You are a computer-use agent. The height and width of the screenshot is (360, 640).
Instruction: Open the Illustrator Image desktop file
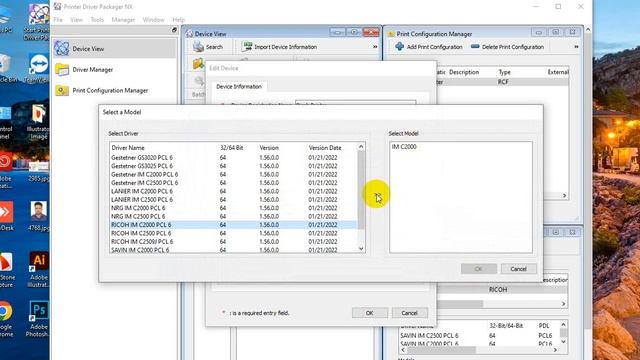click(38, 122)
